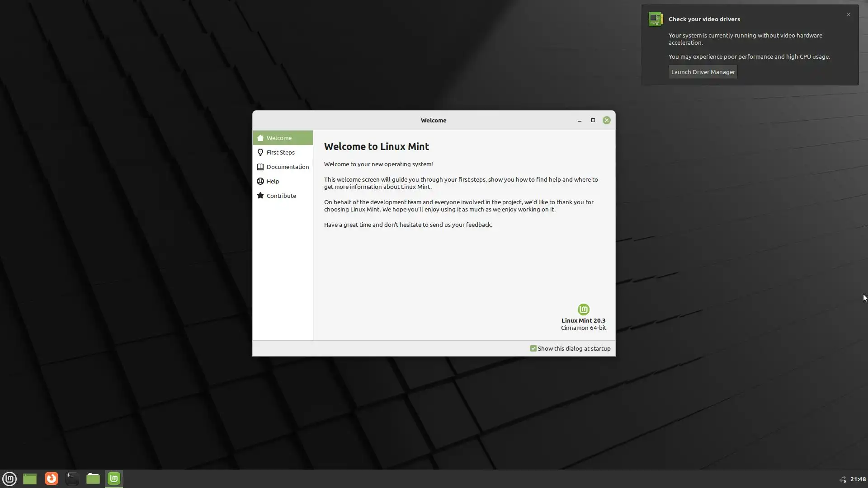The image size is (868, 488).
Task: Open the Files manager taskbar icon
Action: pyautogui.click(x=93, y=479)
